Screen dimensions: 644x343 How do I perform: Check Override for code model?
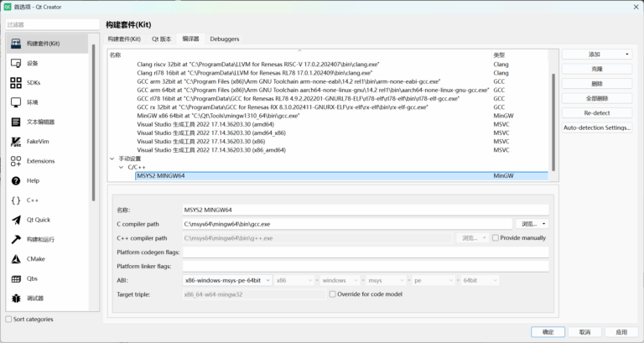click(333, 294)
